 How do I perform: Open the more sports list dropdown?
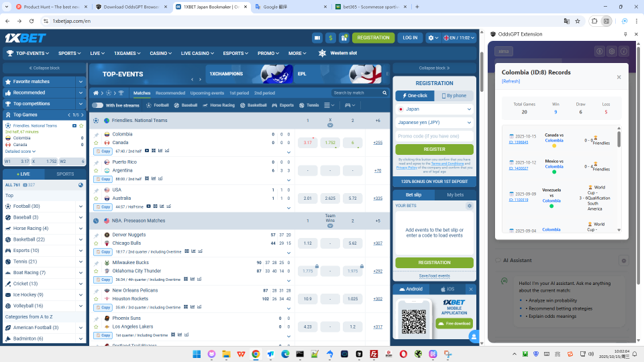[x=329, y=105]
